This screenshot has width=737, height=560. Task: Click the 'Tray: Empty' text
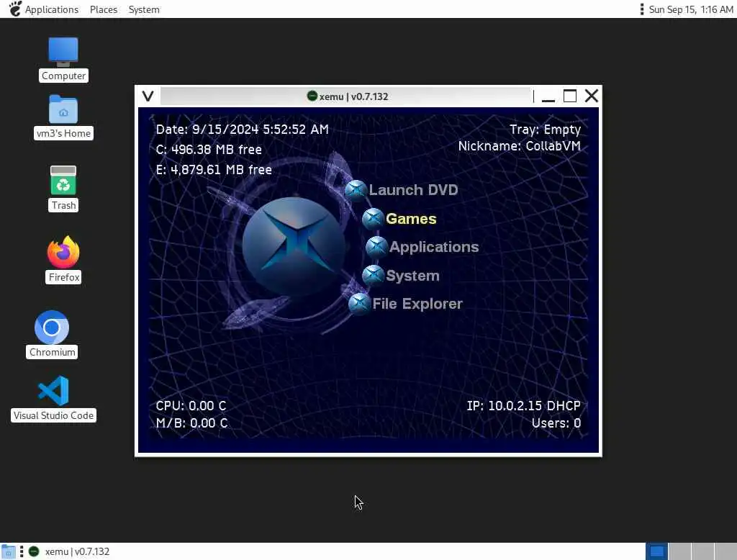[x=546, y=130]
